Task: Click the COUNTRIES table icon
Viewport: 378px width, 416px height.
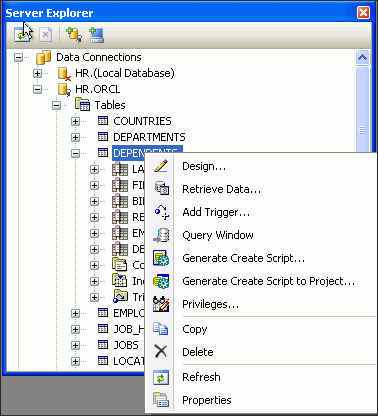Action: tap(103, 121)
